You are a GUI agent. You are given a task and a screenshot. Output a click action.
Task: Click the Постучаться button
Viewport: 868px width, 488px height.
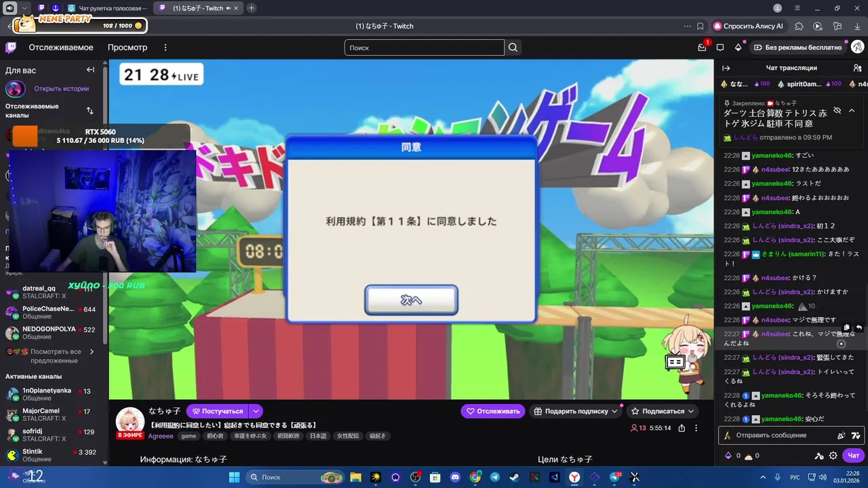217,411
